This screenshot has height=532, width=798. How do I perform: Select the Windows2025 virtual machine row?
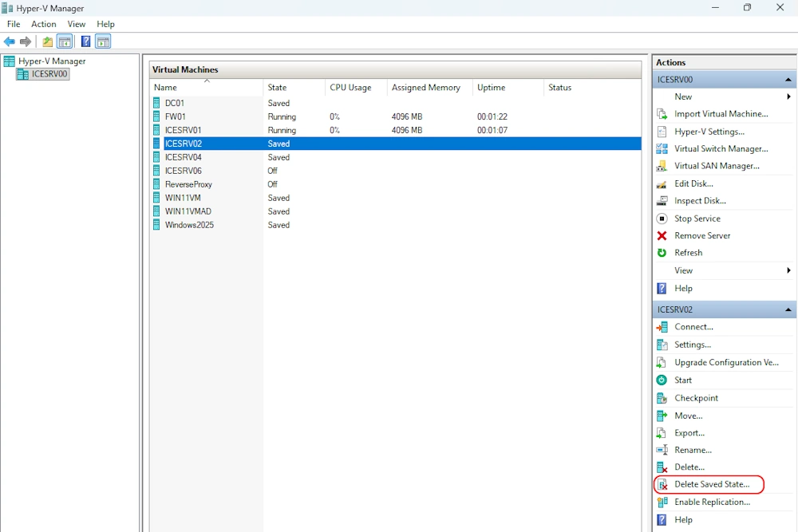(189, 225)
